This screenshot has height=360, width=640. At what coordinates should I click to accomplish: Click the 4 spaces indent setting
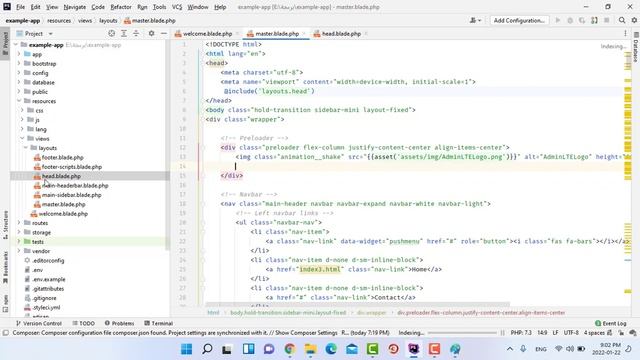(594, 333)
